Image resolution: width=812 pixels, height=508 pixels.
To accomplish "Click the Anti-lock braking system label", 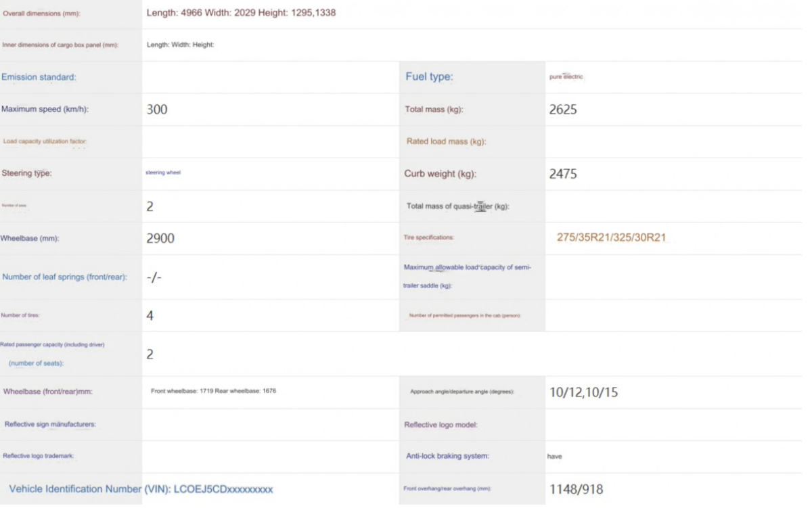I will (447, 456).
